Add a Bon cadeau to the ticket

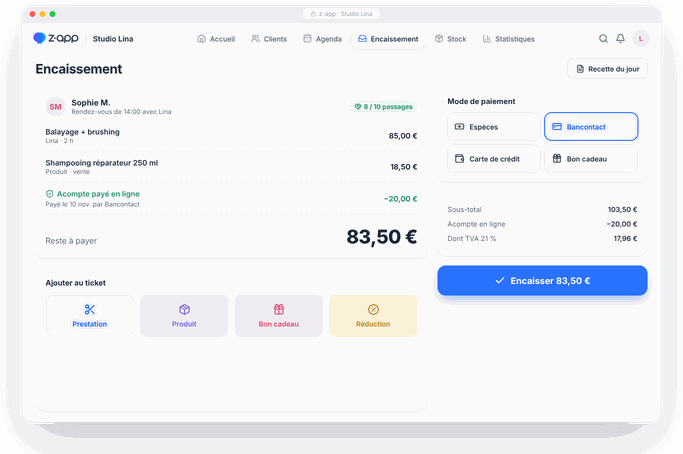point(279,316)
